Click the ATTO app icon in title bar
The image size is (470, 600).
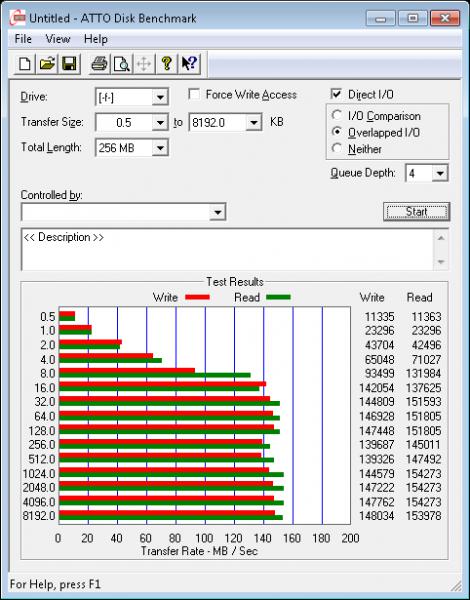18,18
